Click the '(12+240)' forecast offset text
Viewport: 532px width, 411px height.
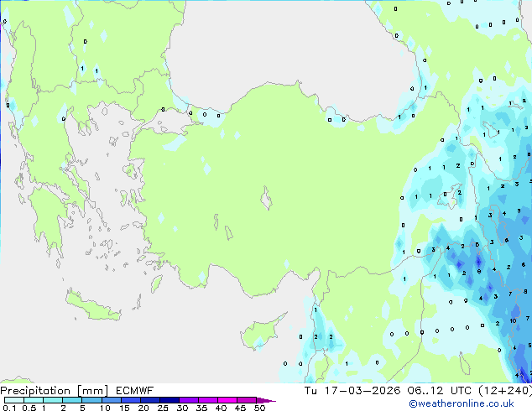point(505,391)
